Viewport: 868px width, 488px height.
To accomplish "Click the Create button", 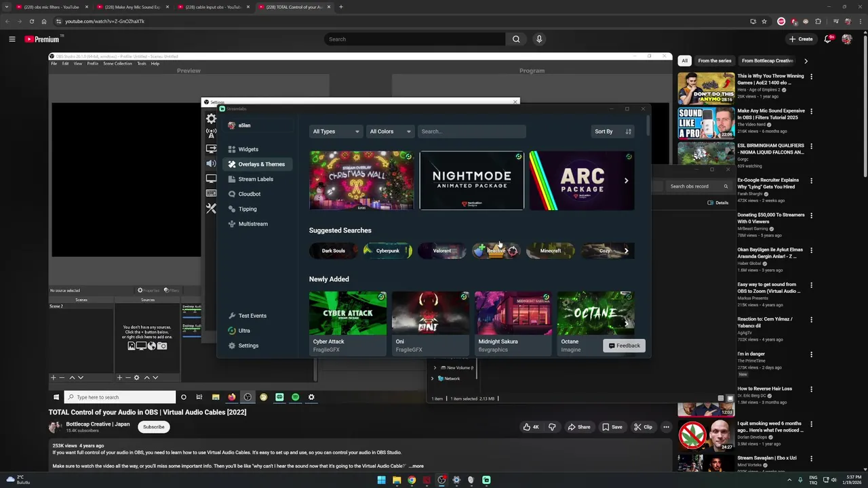I will coord(801,39).
